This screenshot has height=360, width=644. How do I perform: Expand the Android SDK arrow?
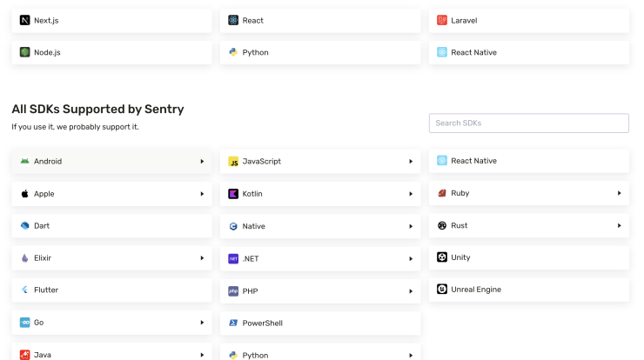(x=202, y=162)
